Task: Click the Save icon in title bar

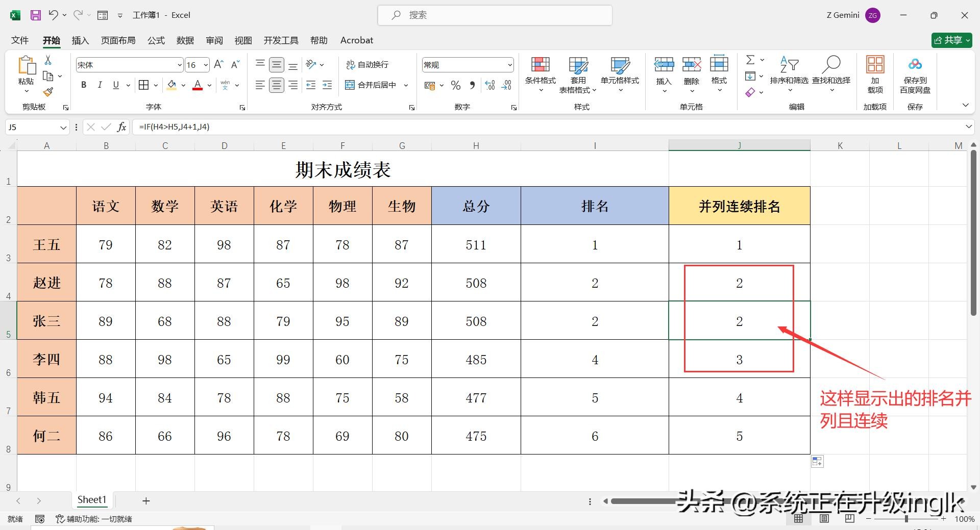Action: [x=36, y=15]
